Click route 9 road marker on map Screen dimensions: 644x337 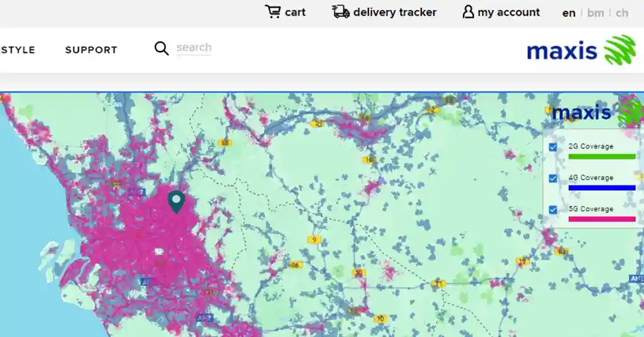(x=314, y=240)
